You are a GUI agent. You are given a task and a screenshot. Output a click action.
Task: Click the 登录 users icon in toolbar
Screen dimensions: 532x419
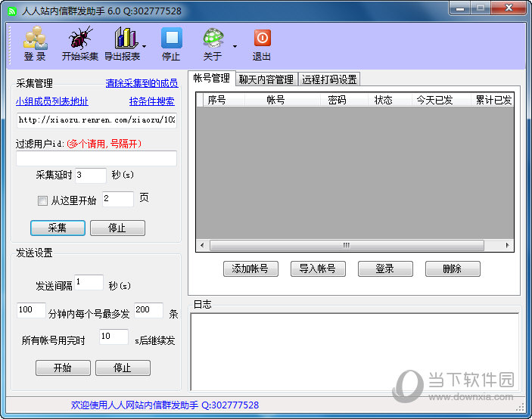(x=36, y=38)
